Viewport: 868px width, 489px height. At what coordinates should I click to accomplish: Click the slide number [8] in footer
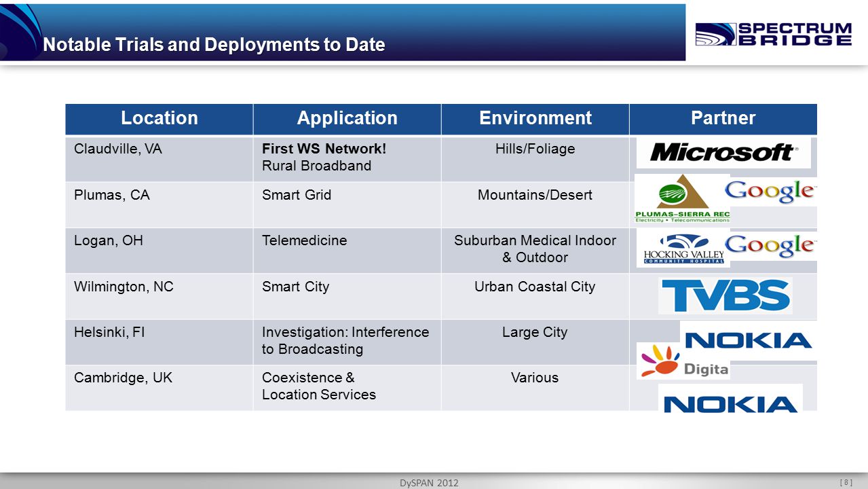click(846, 482)
